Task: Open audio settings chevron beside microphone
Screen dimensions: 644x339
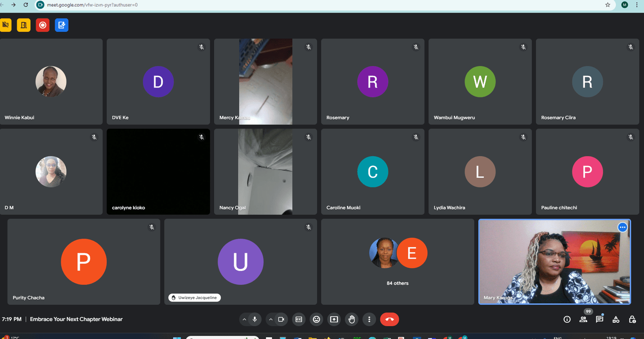Action: click(x=244, y=319)
